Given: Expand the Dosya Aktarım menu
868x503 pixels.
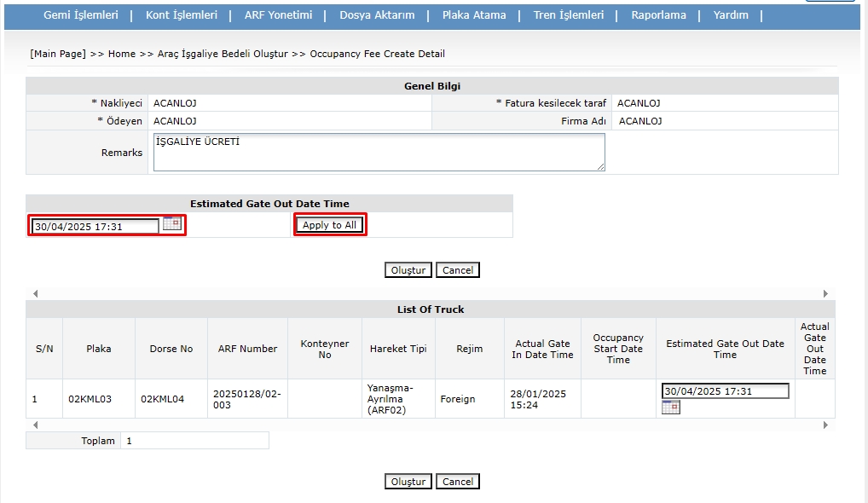Looking at the screenshot, I should click(377, 15).
